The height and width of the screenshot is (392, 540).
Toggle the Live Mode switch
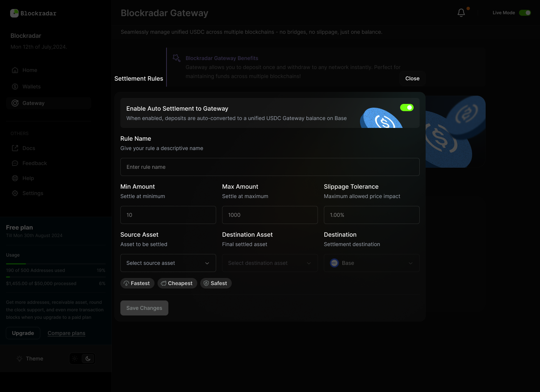point(525,13)
